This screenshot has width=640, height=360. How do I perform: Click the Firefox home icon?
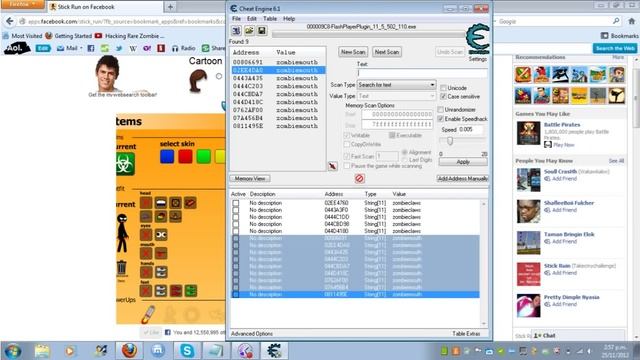[631, 21]
